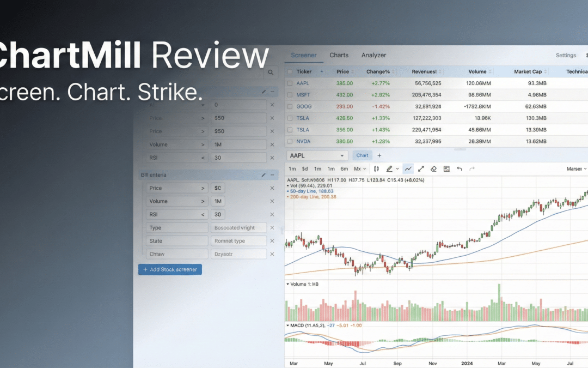Activate the line chart tool icon

tap(408, 169)
